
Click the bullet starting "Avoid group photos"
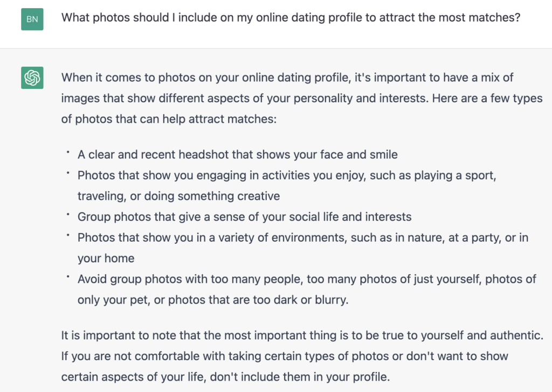[307, 289]
